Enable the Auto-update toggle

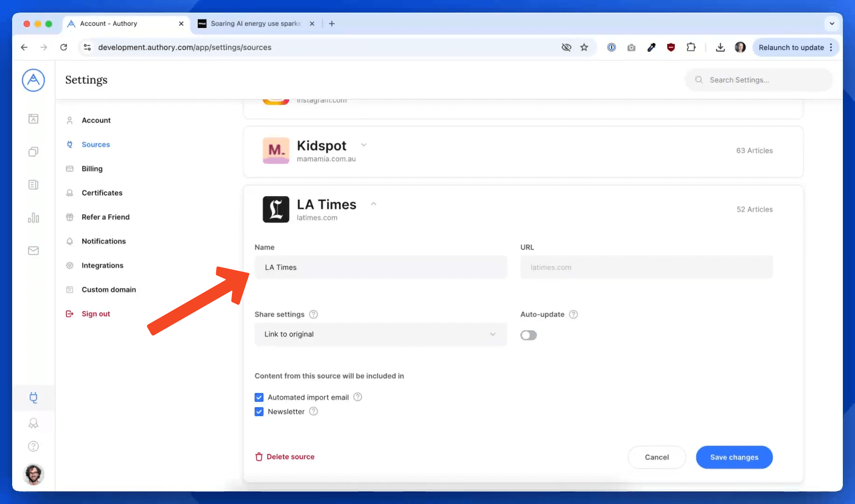[528, 335]
